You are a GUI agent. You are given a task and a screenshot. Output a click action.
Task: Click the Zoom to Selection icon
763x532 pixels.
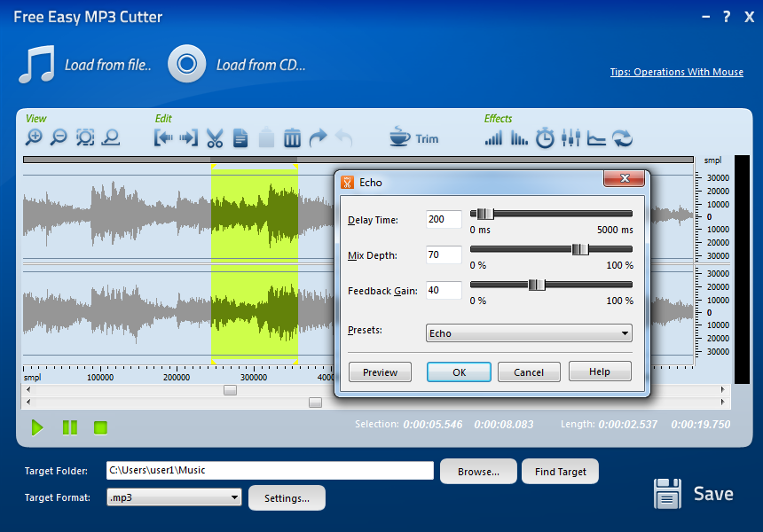click(x=85, y=138)
